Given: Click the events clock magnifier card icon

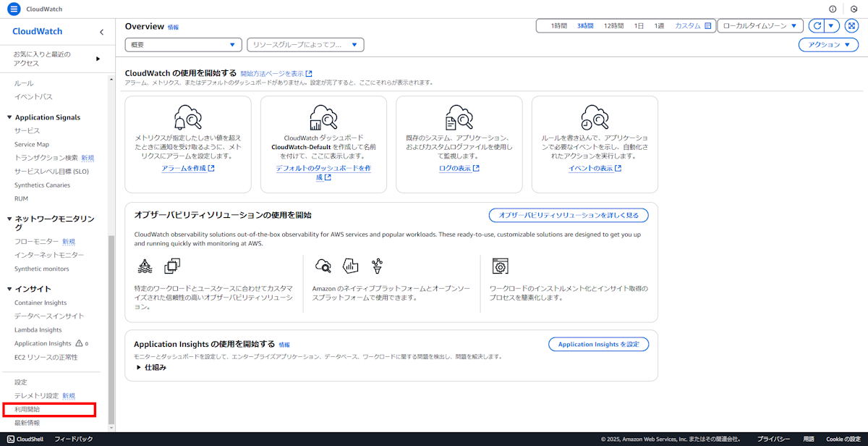Looking at the screenshot, I should (x=595, y=118).
